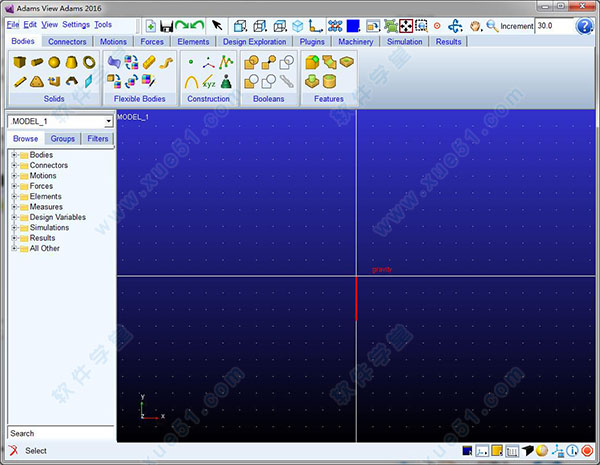Toggle the grid icon in status bar

(x=512, y=452)
